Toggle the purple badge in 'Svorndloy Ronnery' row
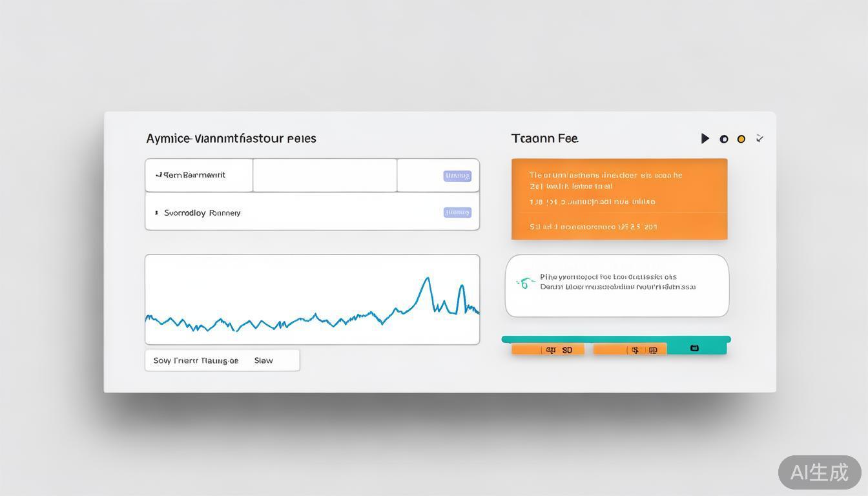868x496 pixels. point(457,212)
